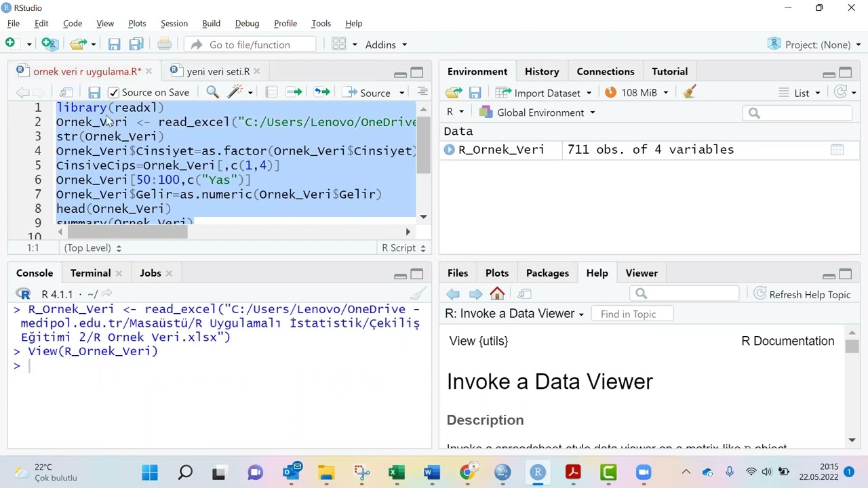Save all open documents

pyautogui.click(x=136, y=45)
